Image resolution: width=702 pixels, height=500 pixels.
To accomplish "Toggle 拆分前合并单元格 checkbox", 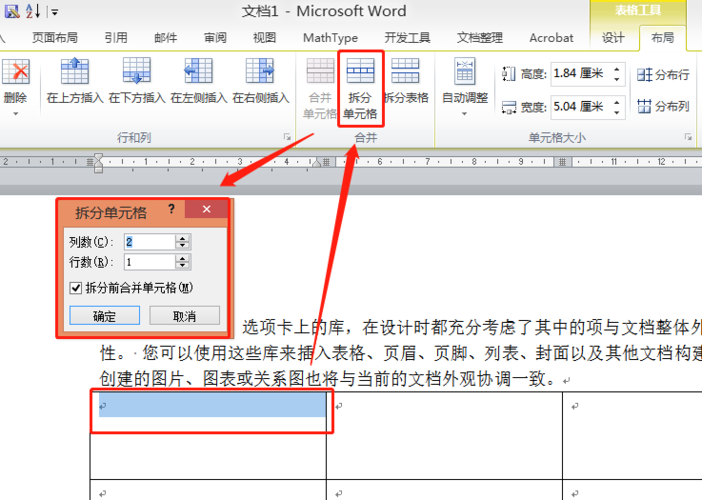I will 76,288.
